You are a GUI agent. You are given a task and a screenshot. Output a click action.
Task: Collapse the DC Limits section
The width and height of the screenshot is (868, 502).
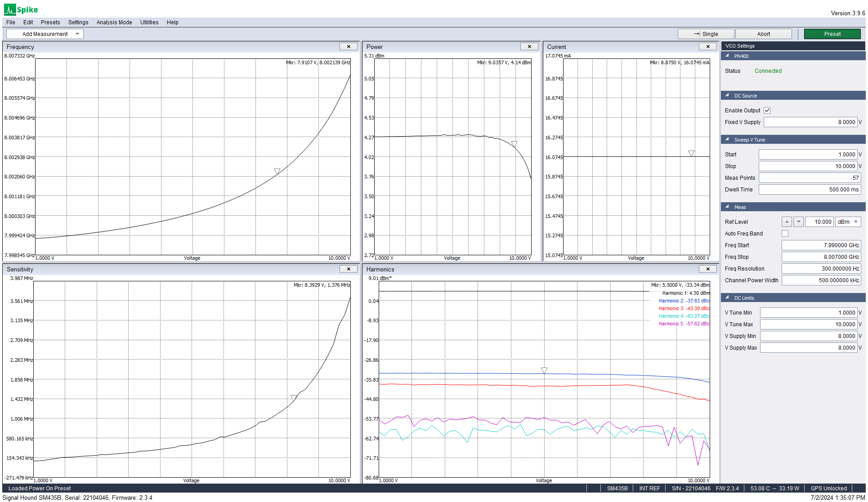(727, 298)
